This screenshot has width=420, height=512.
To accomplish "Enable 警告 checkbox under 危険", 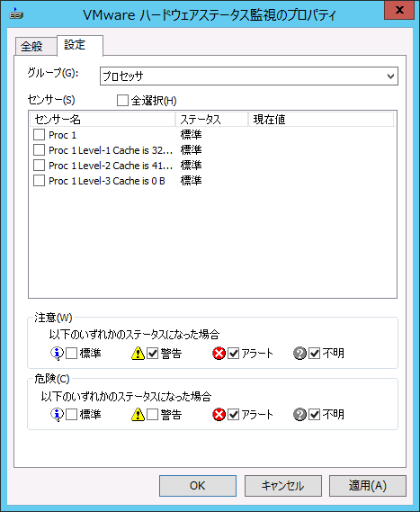I will pos(152,415).
